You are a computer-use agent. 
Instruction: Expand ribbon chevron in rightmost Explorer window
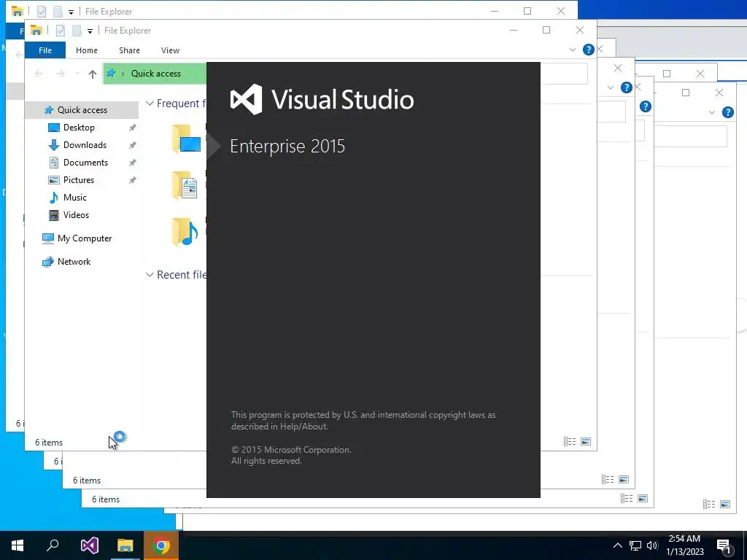712,112
